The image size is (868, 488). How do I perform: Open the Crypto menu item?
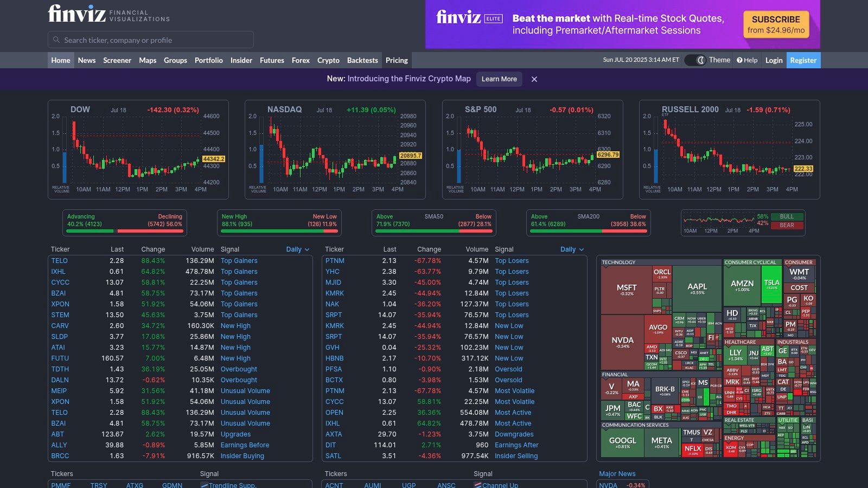[328, 60]
